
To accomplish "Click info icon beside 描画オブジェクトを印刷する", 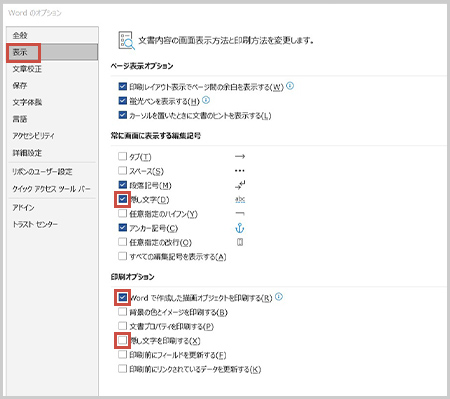I will pos(279,297).
